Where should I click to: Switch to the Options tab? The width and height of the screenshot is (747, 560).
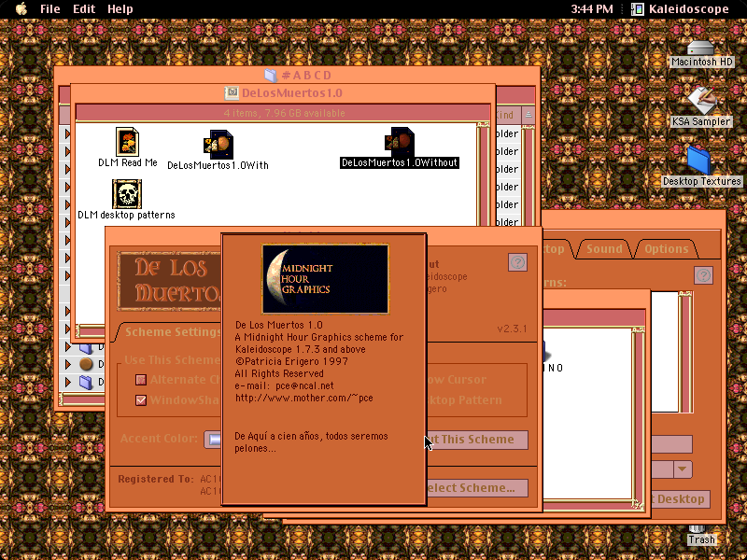point(666,248)
